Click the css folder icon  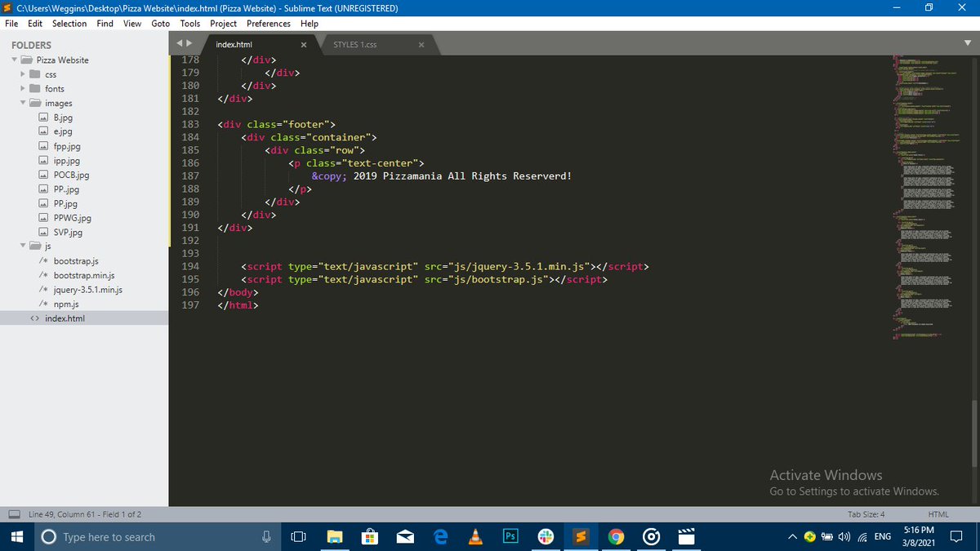34,74
